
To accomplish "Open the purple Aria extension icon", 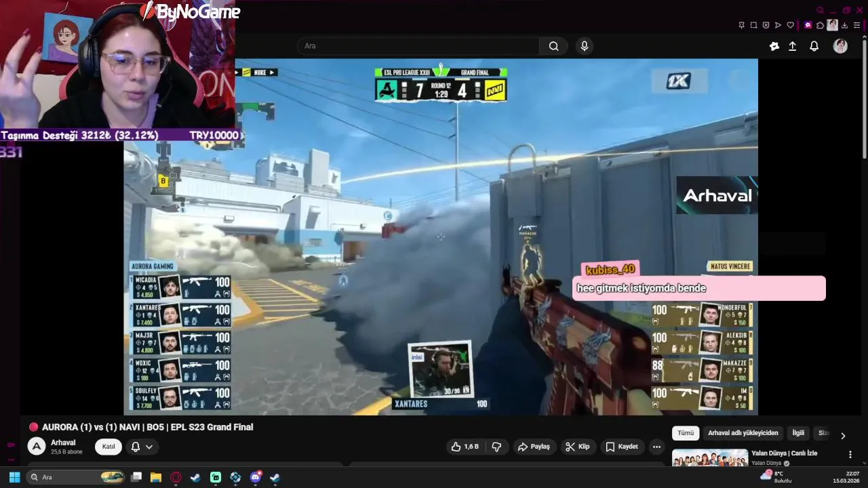I will [x=808, y=25].
